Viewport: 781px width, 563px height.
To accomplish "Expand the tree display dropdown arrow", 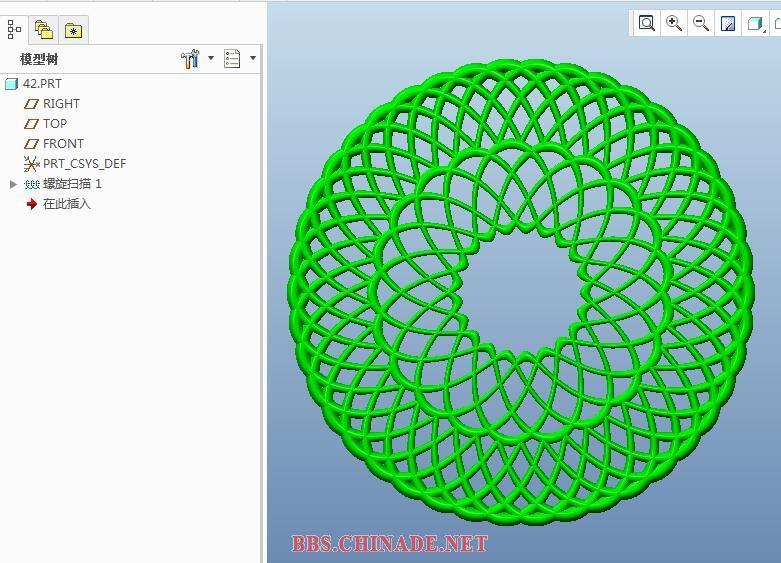I will click(253, 58).
